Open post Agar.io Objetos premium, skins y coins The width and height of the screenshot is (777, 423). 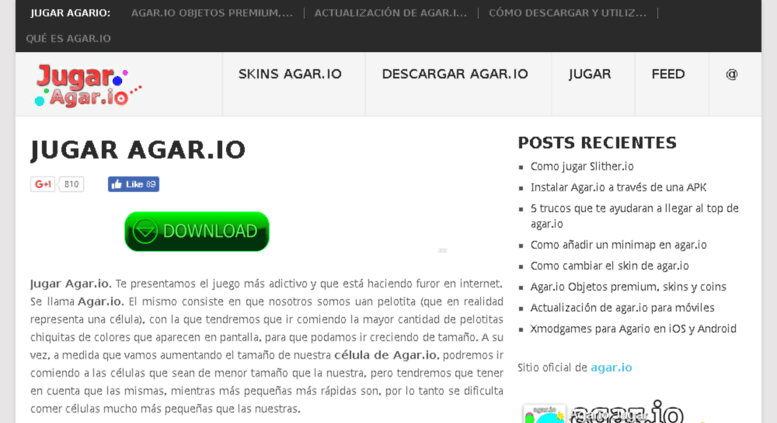pos(628,287)
